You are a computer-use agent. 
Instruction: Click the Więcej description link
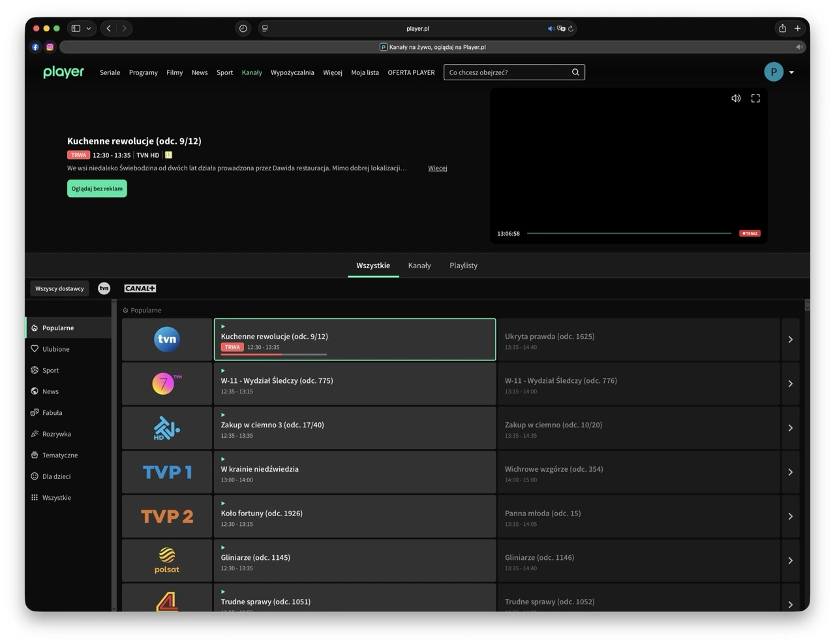[437, 168]
